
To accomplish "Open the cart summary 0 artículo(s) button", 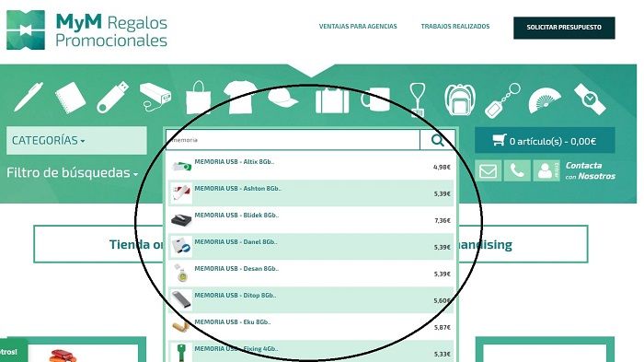I will pyautogui.click(x=545, y=140).
